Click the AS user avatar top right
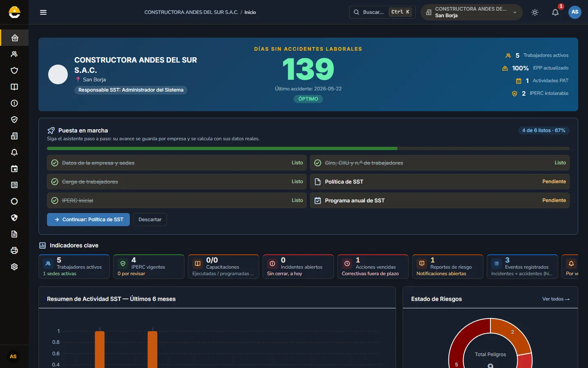Screen dimensions: 588x368 pyautogui.click(x=575, y=12)
